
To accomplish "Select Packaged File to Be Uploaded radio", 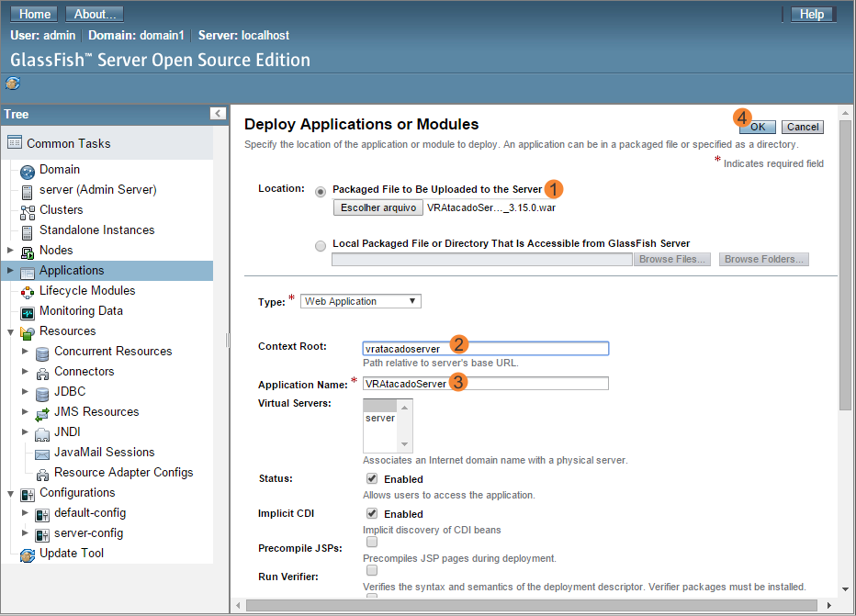I will coord(321,192).
